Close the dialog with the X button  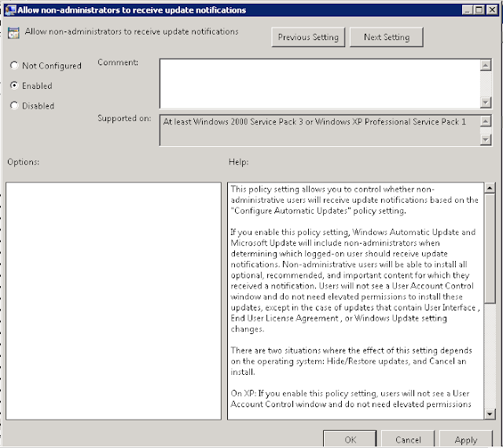[492, 10]
